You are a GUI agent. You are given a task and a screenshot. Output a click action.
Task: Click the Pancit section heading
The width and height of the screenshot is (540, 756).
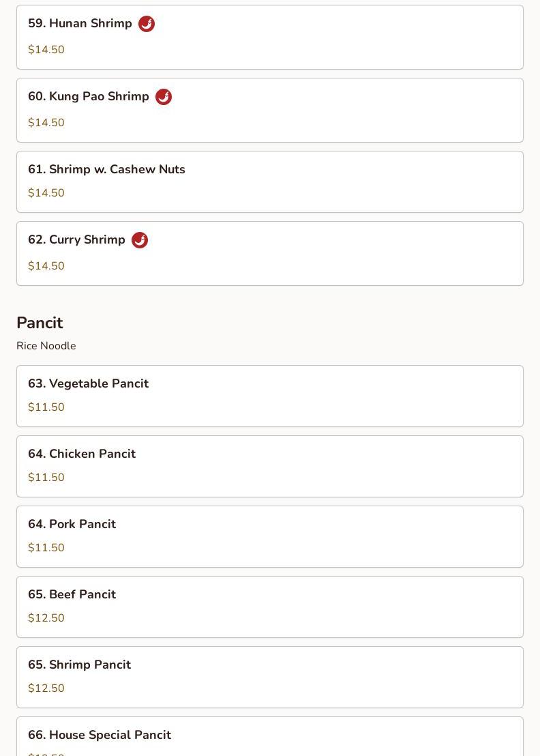click(40, 323)
